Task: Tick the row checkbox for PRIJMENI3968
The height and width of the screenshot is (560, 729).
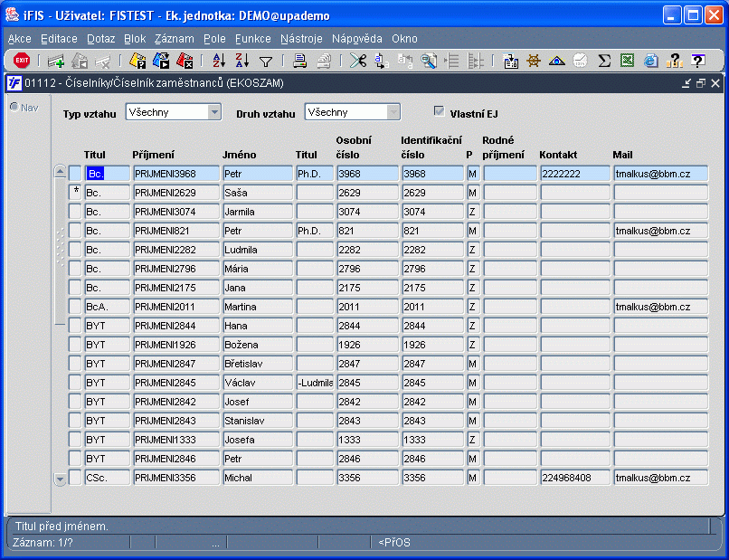Action: [x=75, y=174]
